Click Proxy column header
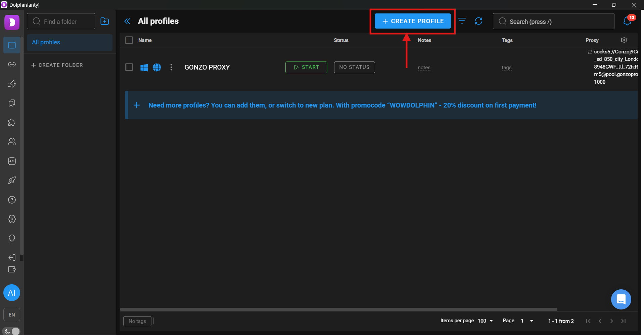This screenshot has width=644, height=335. [592, 40]
